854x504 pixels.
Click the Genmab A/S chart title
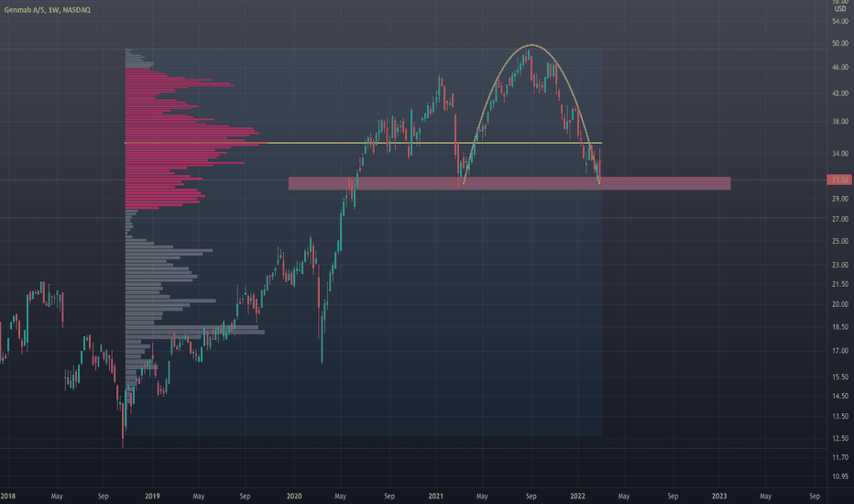pos(48,10)
